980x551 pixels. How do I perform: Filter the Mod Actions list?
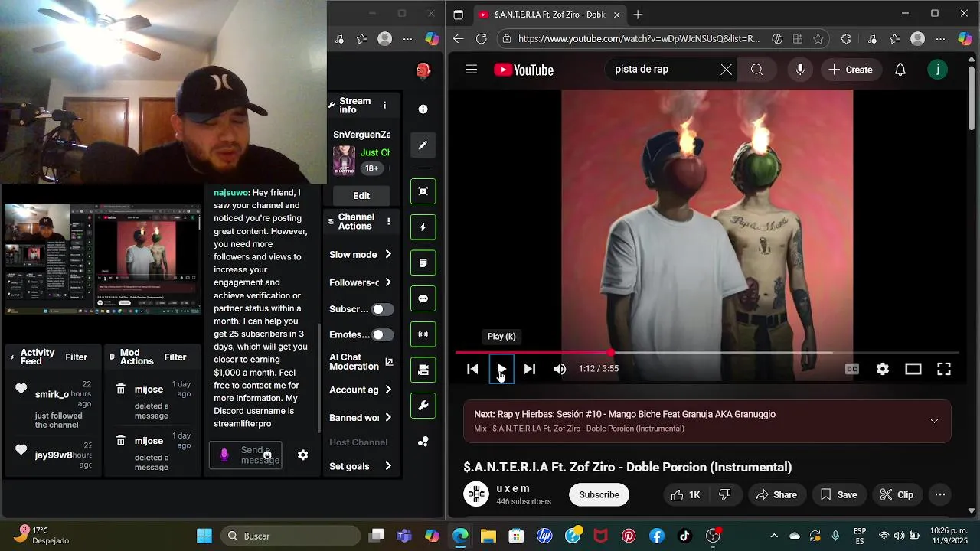[x=175, y=357]
